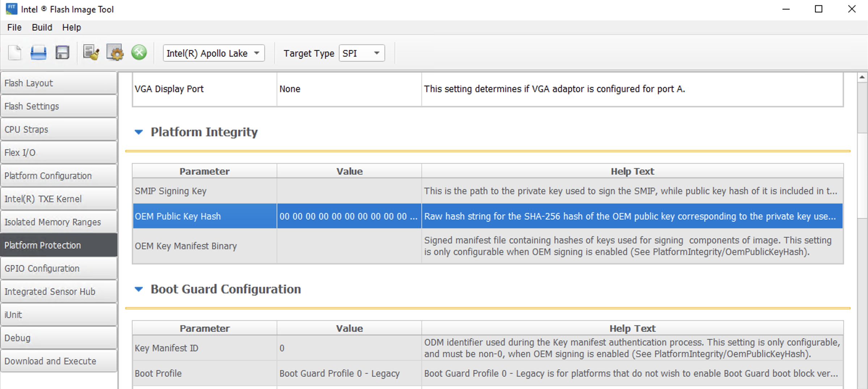
Task: Click the OEM Public Key Hash help text
Action: [632, 216]
